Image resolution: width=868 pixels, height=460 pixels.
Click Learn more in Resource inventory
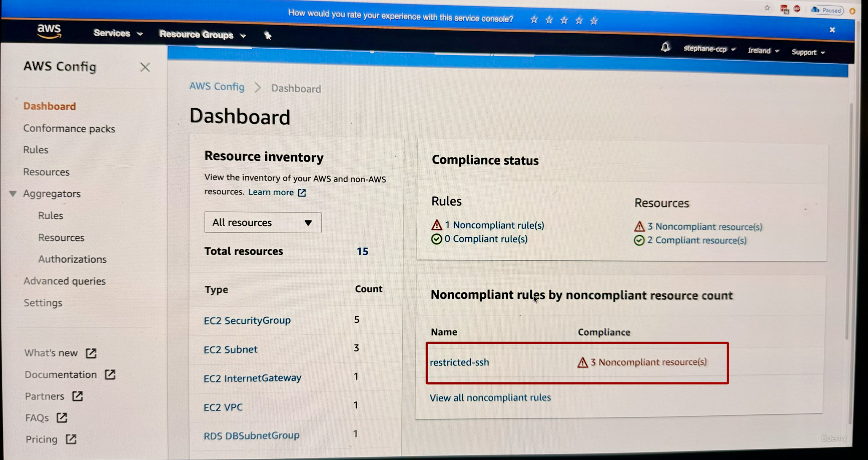point(271,192)
